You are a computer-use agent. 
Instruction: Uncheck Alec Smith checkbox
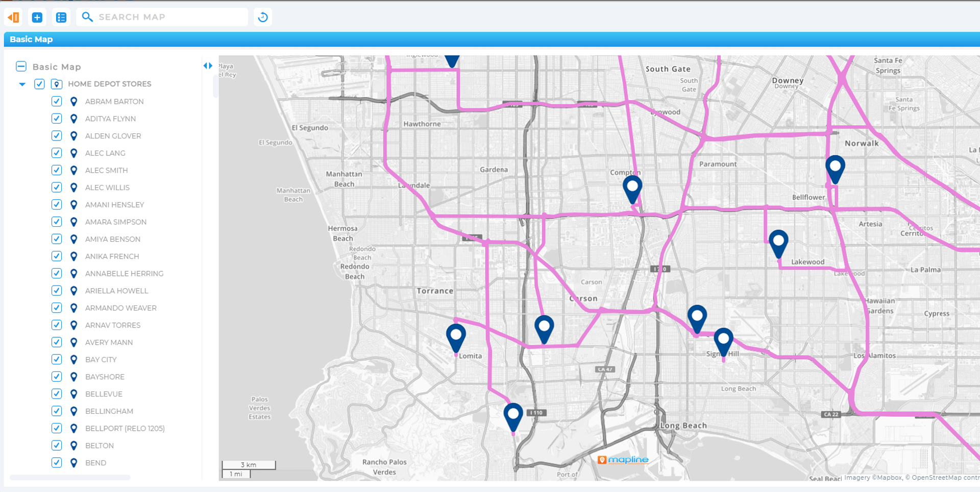click(x=57, y=170)
